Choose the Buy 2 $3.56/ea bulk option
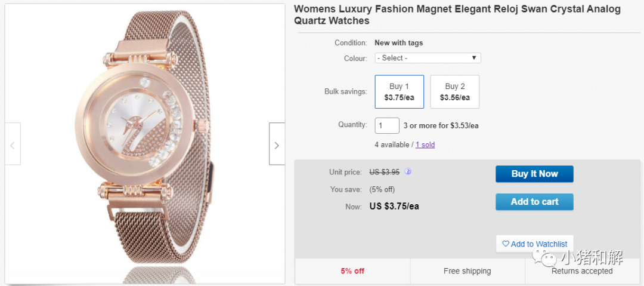Image resolution: width=644 pixels, height=286 pixels. [454, 91]
